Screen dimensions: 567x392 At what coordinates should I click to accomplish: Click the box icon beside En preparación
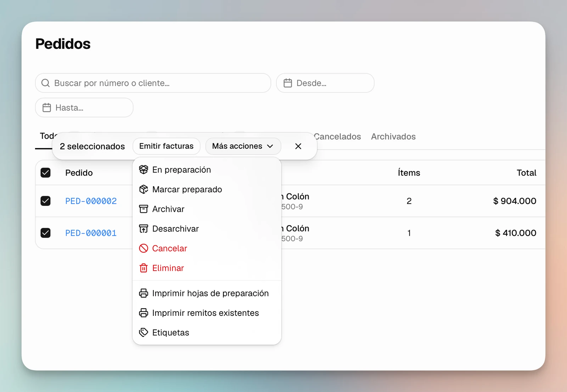point(144,170)
